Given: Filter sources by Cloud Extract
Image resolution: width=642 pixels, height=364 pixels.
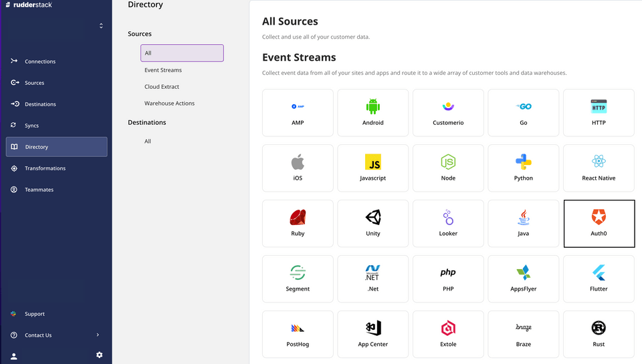Looking at the screenshot, I should 162,87.
